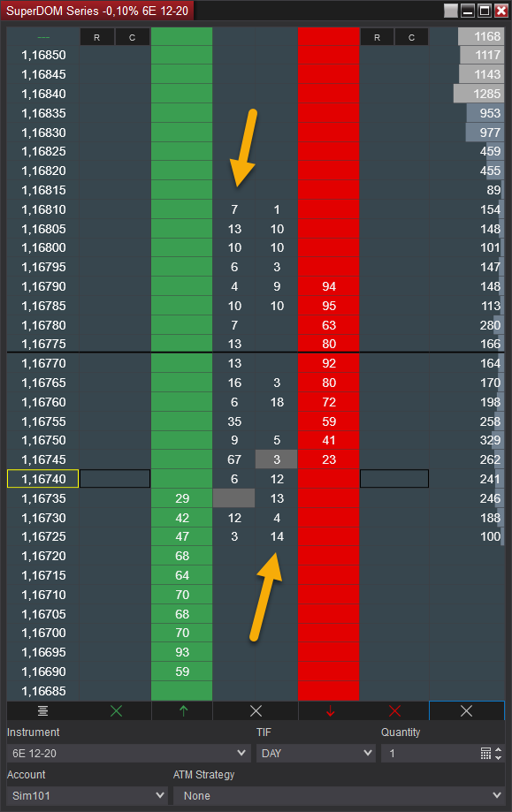Expand the ATM Strategy dropdown set to None
Image resolution: width=512 pixels, height=812 pixels.
(x=339, y=795)
